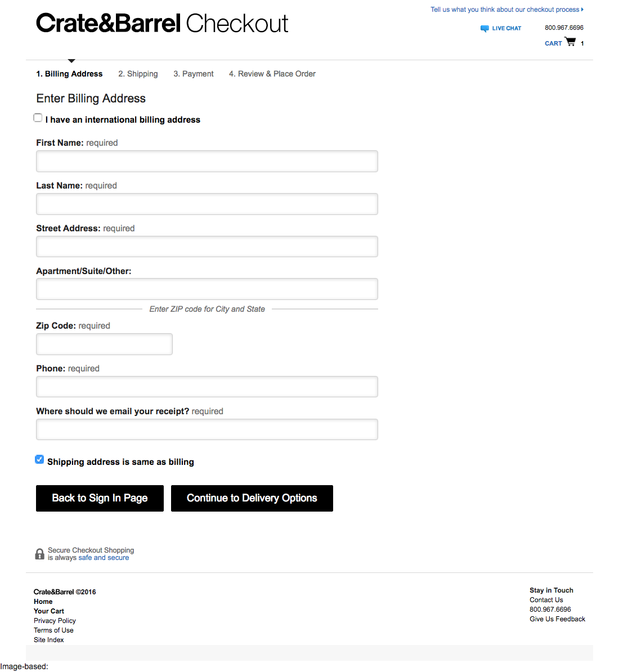Click 'Give Us Feedback' in the footer
This screenshot has width=619, height=672.
(x=557, y=619)
